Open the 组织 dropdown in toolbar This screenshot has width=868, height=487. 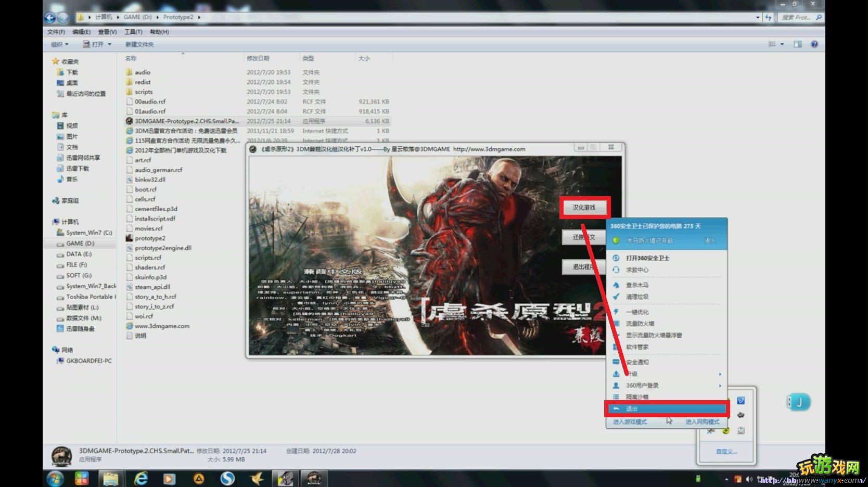pos(59,44)
